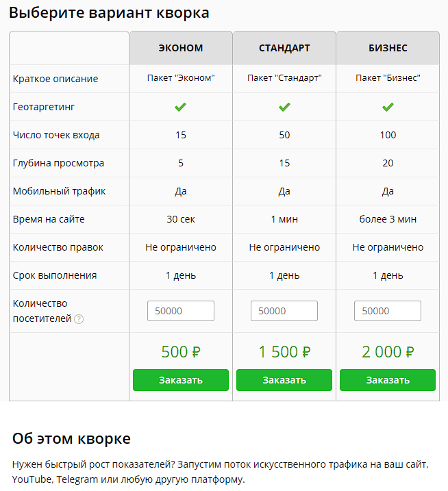Click the Стандарт geotargeting checkmark icon
This screenshot has height=491, width=448.
click(284, 107)
